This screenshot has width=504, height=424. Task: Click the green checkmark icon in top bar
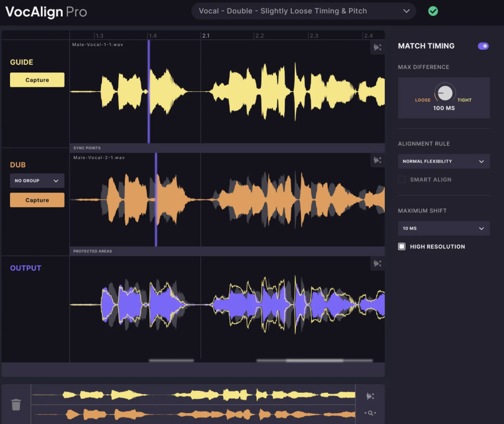432,10
